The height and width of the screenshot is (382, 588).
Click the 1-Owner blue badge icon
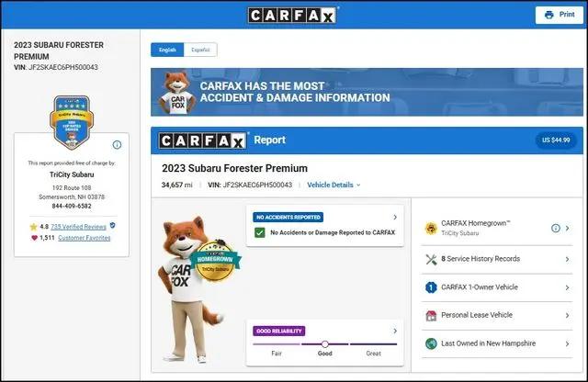point(431,287)
